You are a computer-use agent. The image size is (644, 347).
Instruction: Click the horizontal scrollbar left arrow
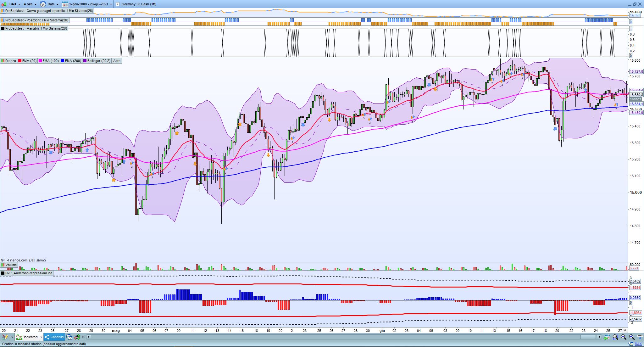pyautogui.click(x=89, y=337)
